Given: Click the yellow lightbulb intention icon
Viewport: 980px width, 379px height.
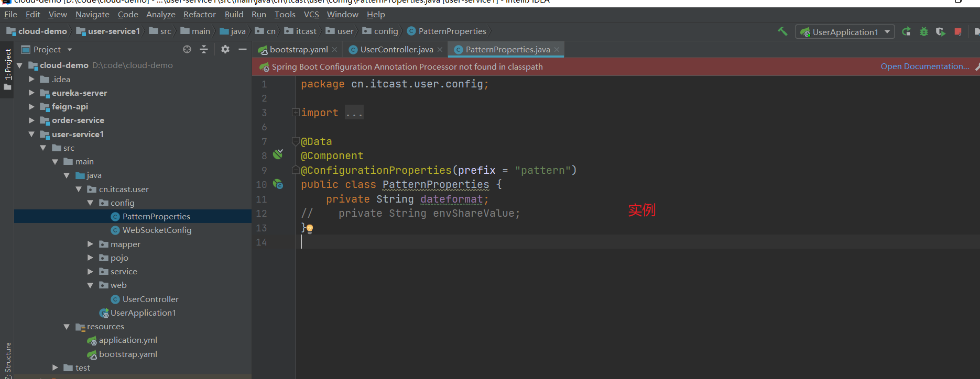Looking at the screenshot, I should [x=309, y=228].
